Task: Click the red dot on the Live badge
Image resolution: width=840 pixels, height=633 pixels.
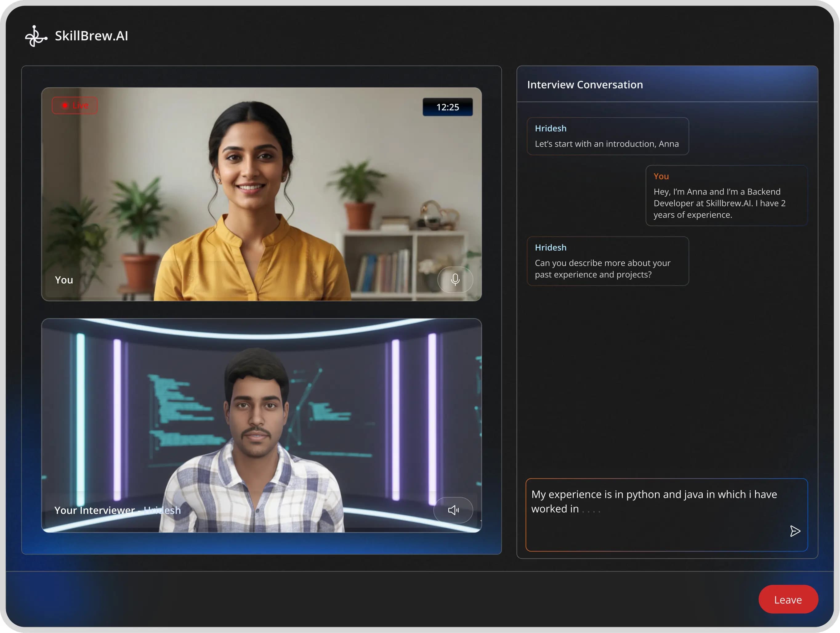Action: point(65,105)
